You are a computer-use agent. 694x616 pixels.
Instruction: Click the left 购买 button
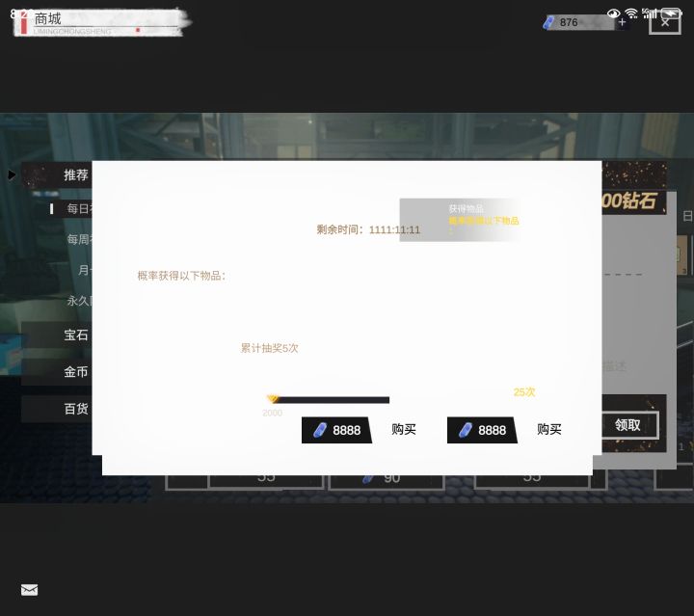404,429
